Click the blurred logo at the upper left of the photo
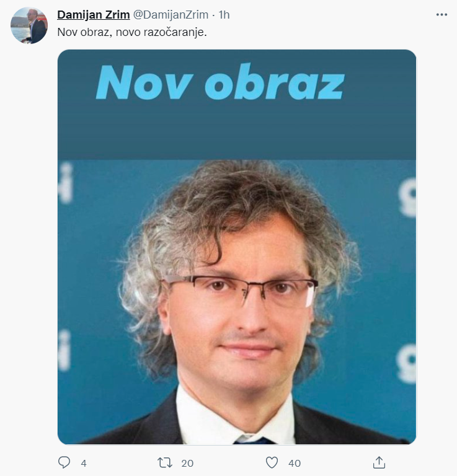Viewport: 457px width, 476px height. (x=65, y=183)
